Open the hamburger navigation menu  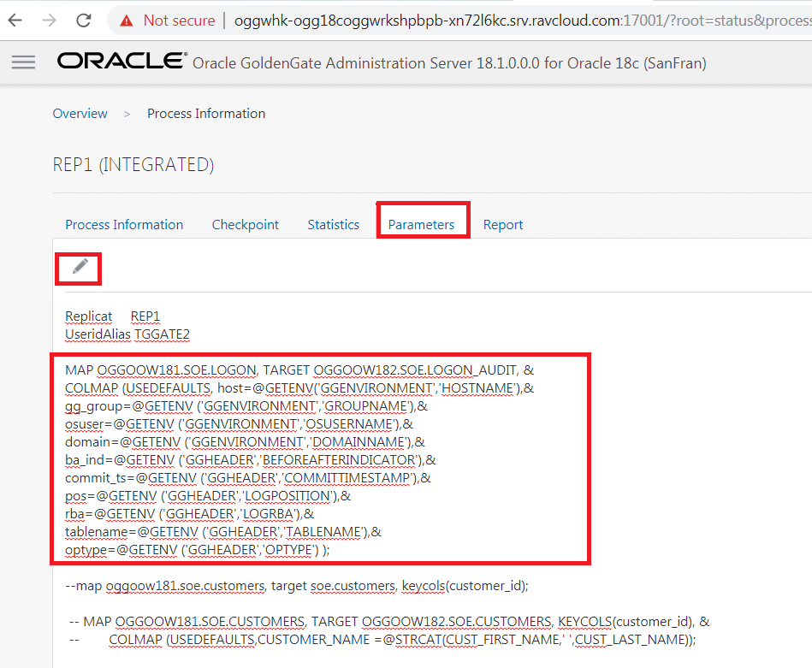pyautogui.click(x=23, y=62)
